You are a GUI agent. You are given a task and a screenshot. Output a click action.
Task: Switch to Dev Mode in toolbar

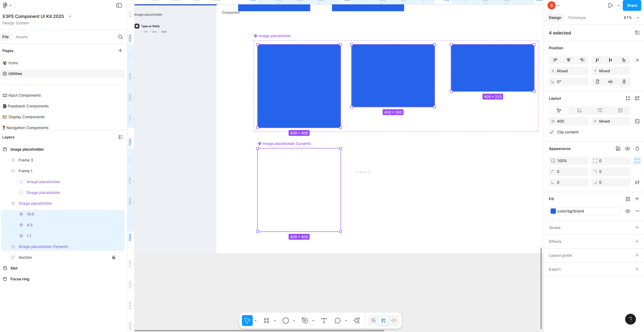pyautogui.click(x=394, y=321)
